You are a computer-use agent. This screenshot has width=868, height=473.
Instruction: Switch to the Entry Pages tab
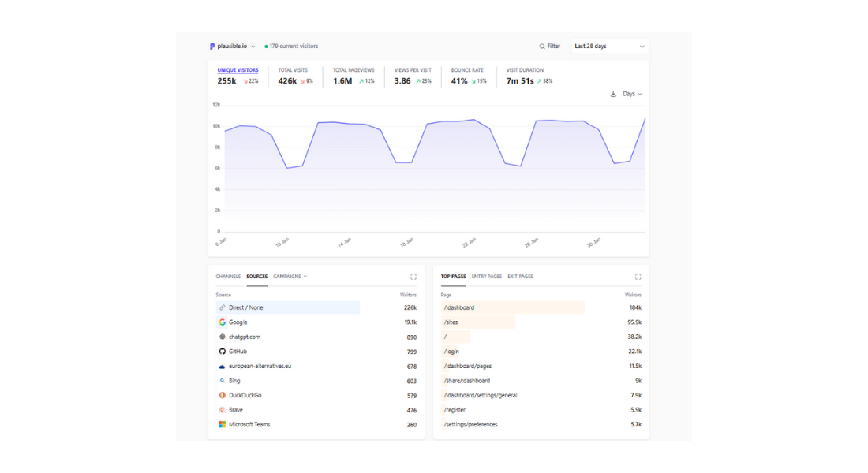point(486,277)
